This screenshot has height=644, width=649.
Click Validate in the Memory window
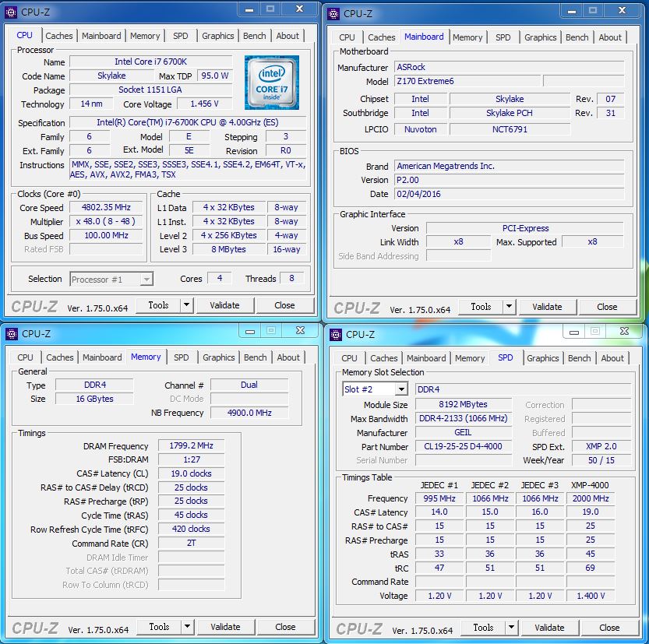pos(226,627)
